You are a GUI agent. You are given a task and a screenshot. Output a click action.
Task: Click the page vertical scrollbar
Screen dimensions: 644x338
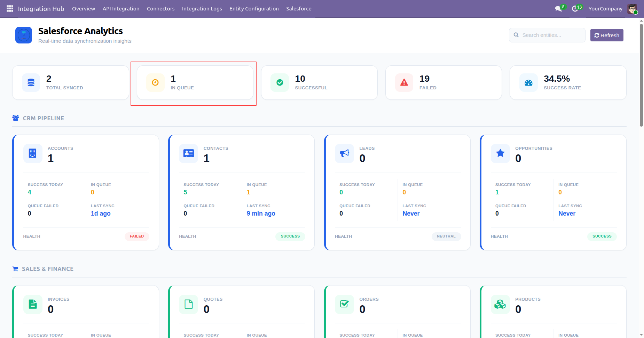(641, 75)
